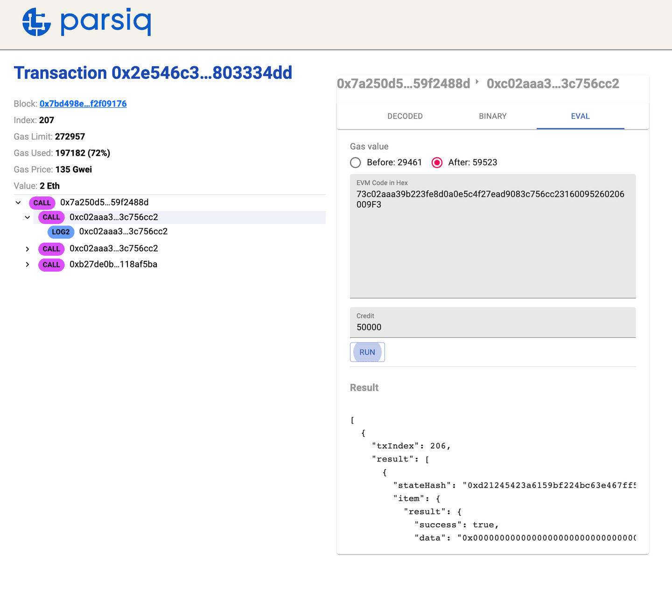The image size is (672, 616).
Task: Select the Before: 29461 gas radio button
Action: [356, 162]
